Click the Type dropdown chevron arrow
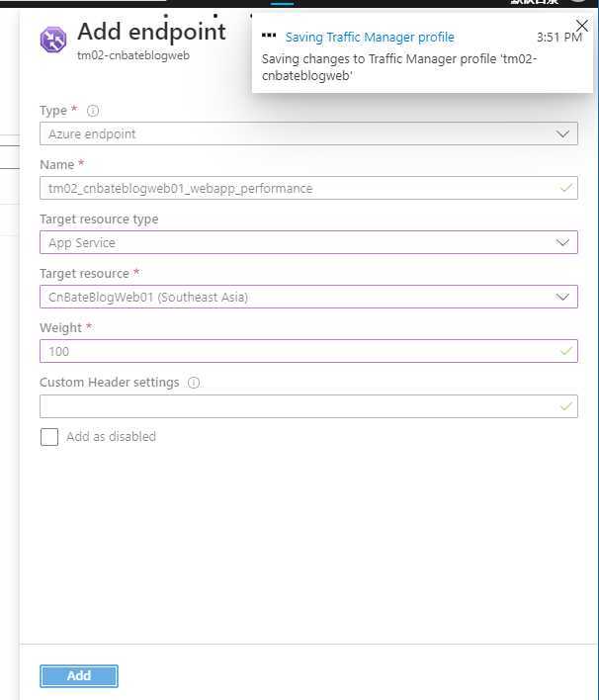The height and width of the screenshot is (700, 599). point(562,133)
